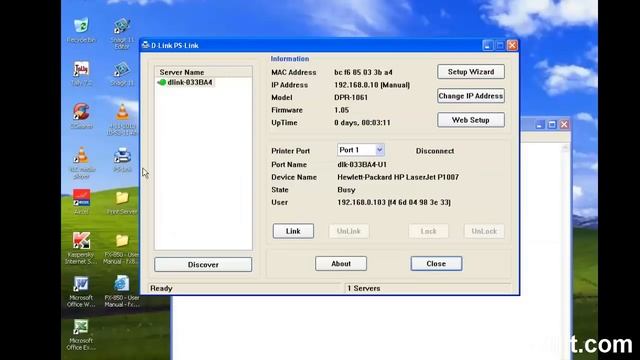Minimize the background window behind PS-Link

click(x=540, y=124)
